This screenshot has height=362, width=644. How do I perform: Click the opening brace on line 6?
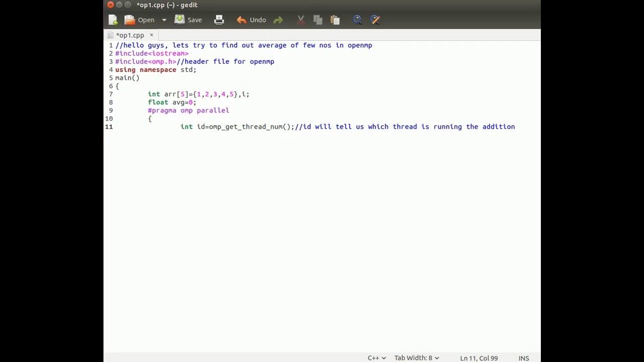[x=117, y=86]
